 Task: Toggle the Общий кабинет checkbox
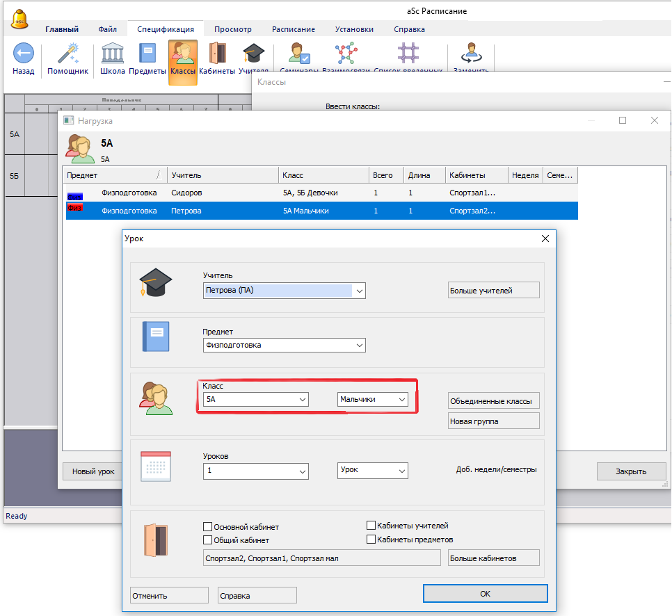(208, 540)
